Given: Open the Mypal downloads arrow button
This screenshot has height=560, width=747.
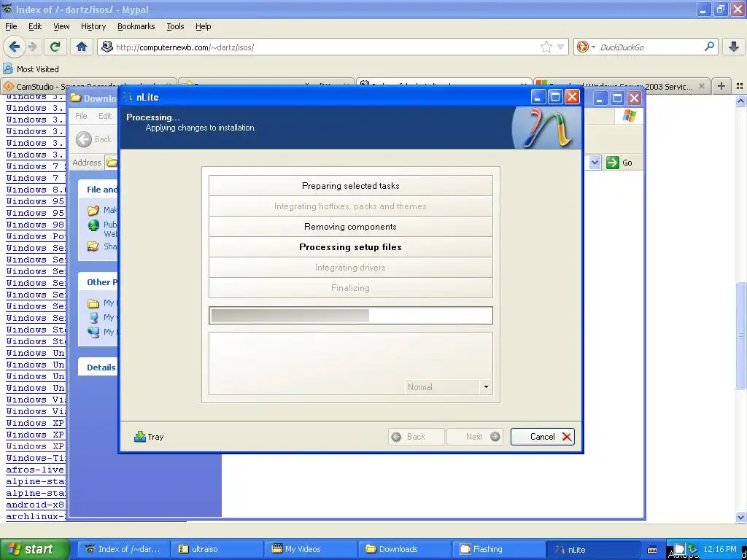Looking at the screenshot, I should coord(734,47).
